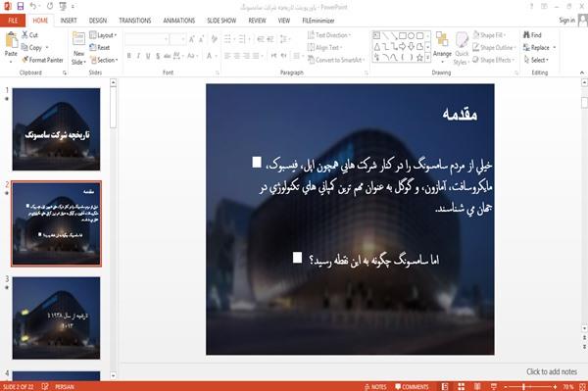Select the star shape in gallery
The height and width of the screenshot is (391, 588).
(x=420, y=58)
